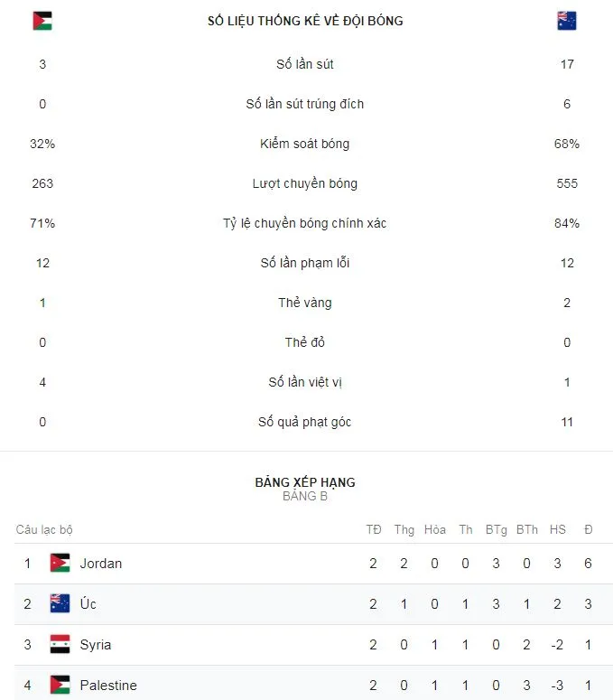
Task: Click the 'Đ' points column header
Action: pyautogui.click(x=588, y=529)
